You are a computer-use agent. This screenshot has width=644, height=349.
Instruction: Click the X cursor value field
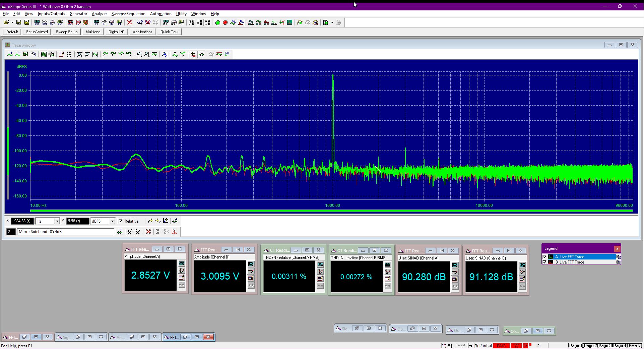coord(22,221)
